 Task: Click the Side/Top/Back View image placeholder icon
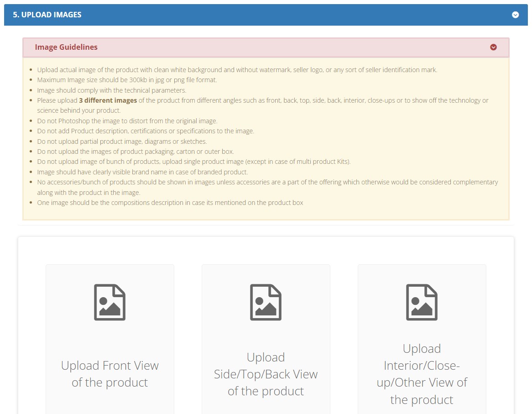click(266, 302)
